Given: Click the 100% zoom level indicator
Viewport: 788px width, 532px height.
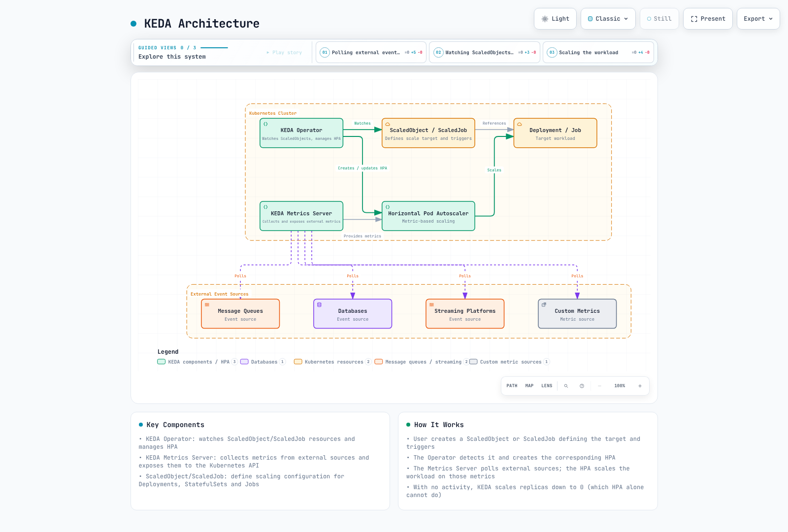Looking at the screenshot, I should click(x=620, y=386).
